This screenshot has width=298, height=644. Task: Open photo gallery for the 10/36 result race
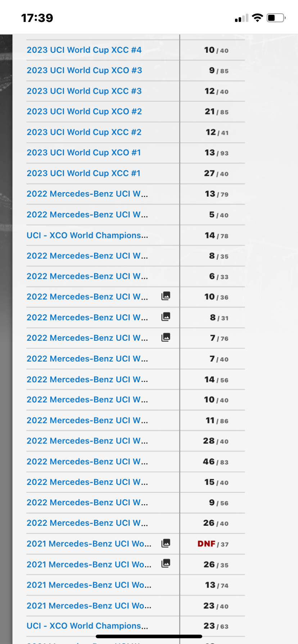click(x=166, y=296)
